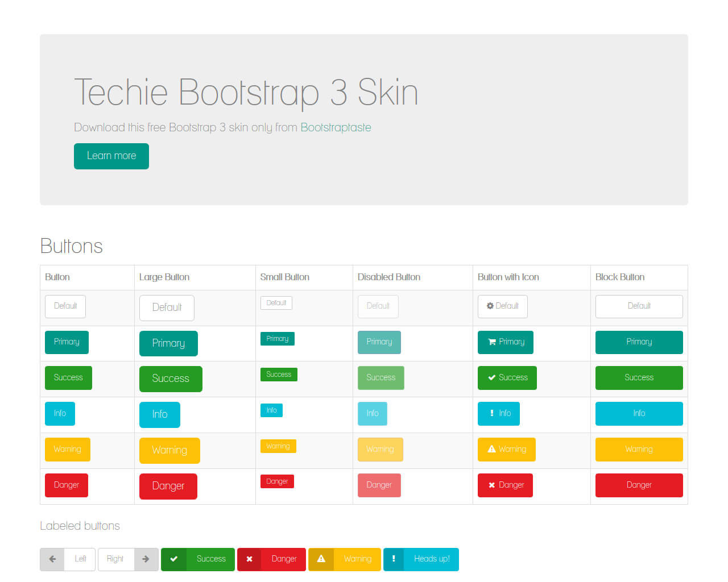Click the block Success button
Screen dimensions: 728x582
coord(639,378)
